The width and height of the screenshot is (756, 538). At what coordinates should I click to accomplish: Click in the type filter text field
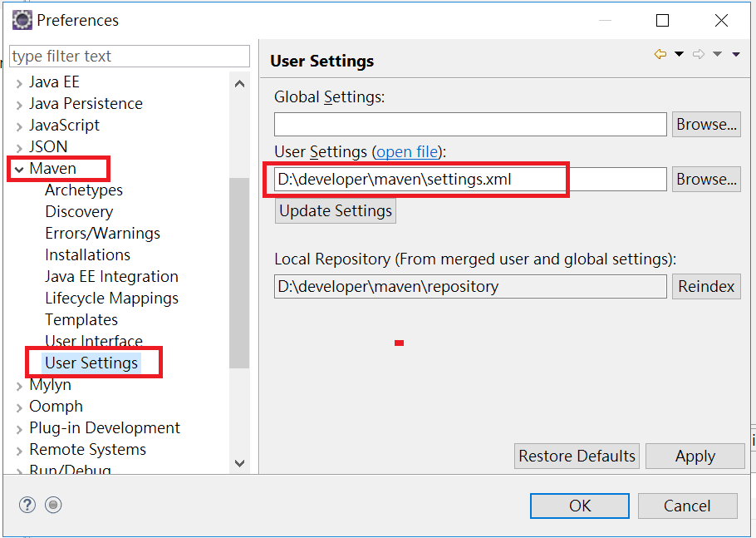(x=130, y=57)
